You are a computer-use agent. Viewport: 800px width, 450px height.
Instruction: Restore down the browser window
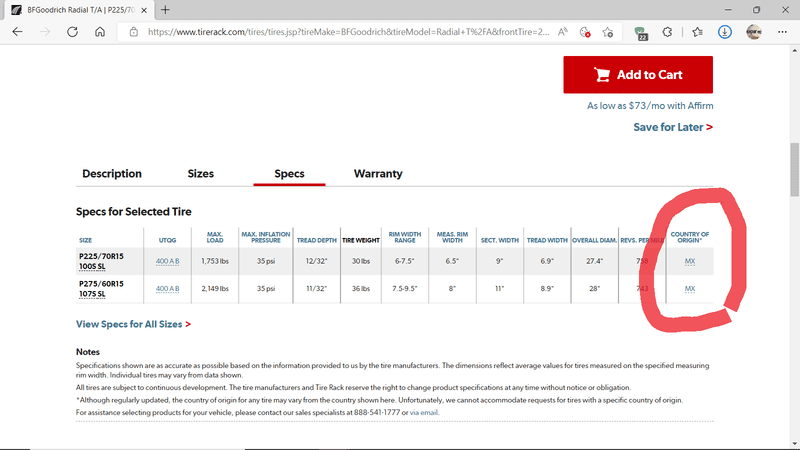point(757,10)
